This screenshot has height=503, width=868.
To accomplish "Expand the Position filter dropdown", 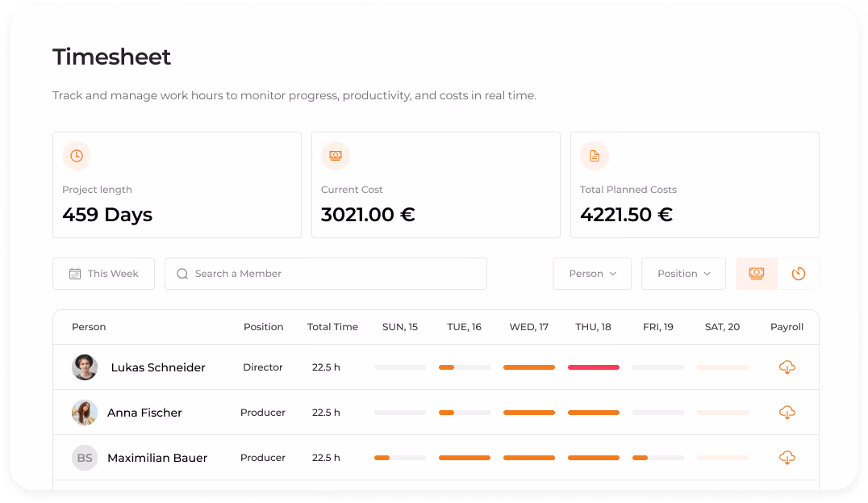I will pos(683,274).
